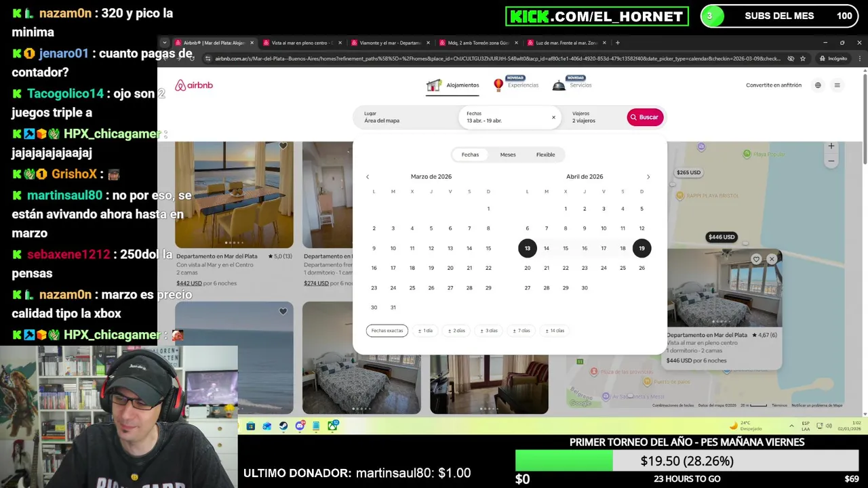The height and width of the screenshot is (488, 868).
Task: Close the Airbnb Mar del Plata tab
Action: [252, 43]
